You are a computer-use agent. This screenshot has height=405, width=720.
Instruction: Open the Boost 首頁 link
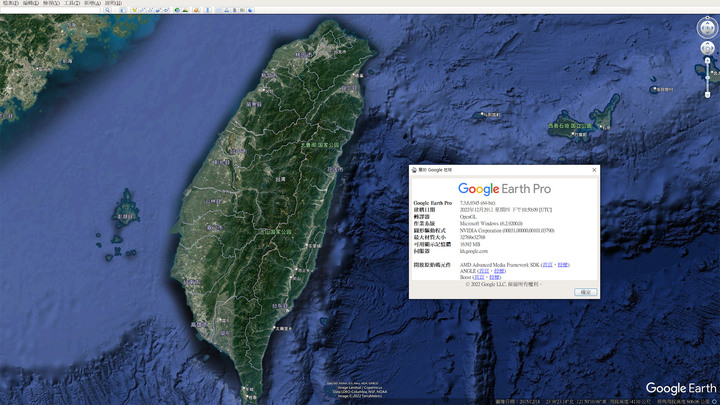click(x=479, y=277)
